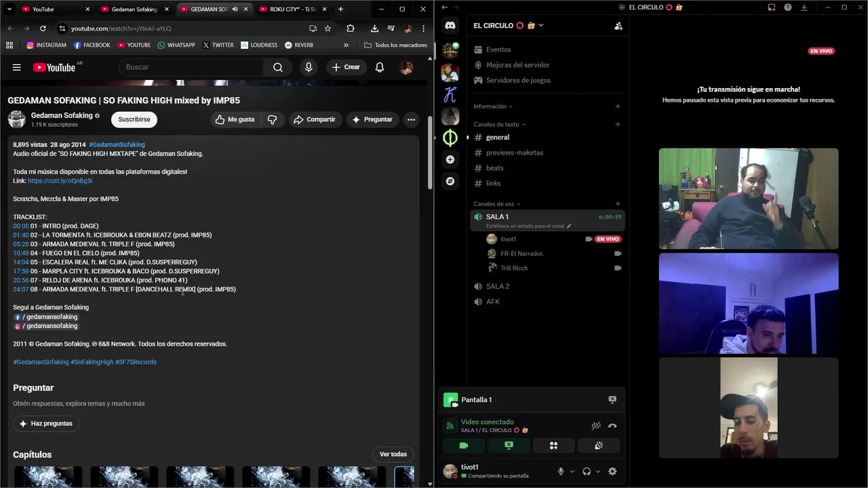Expand EL CIRCULO server dropdown
This screenshot has height=488, width=868.
(x=540, y=26)
